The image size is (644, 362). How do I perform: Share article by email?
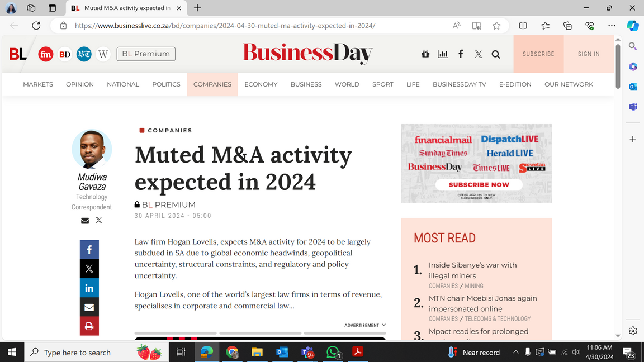tap(89, 307)
